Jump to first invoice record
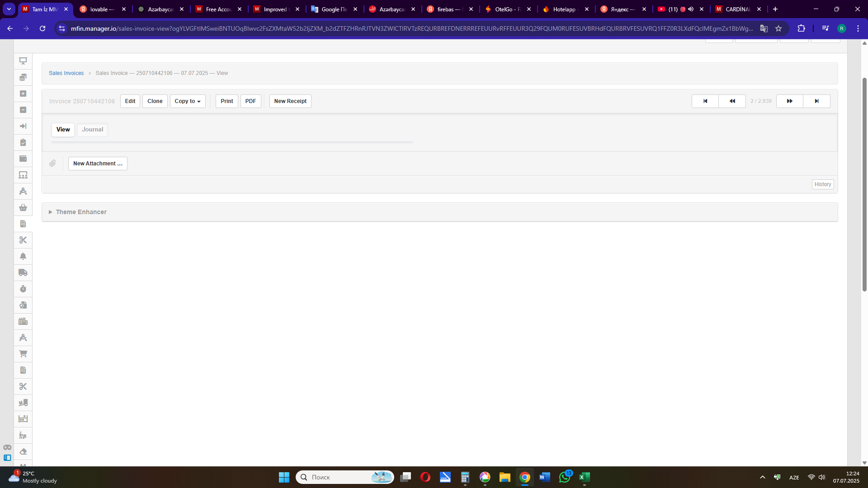868x488 pixels. [705, 101]
